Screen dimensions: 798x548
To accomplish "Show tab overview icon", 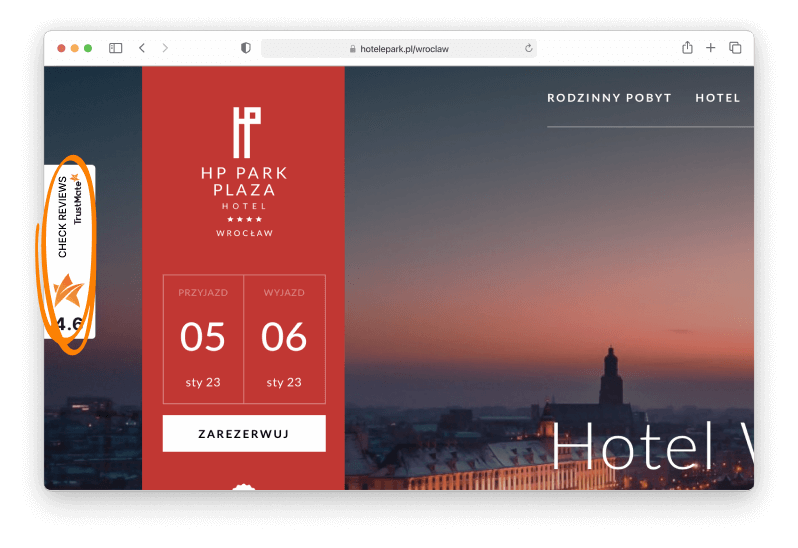I will point(735,47).
